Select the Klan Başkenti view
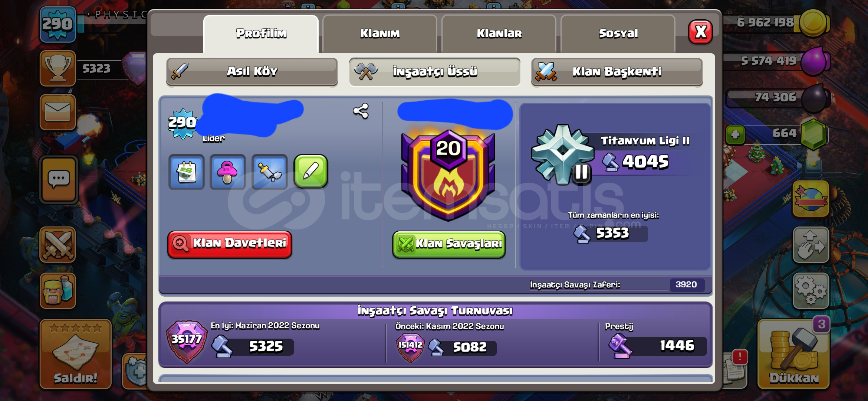The width and height of the screenshot is (868, 401). (617, 72)
